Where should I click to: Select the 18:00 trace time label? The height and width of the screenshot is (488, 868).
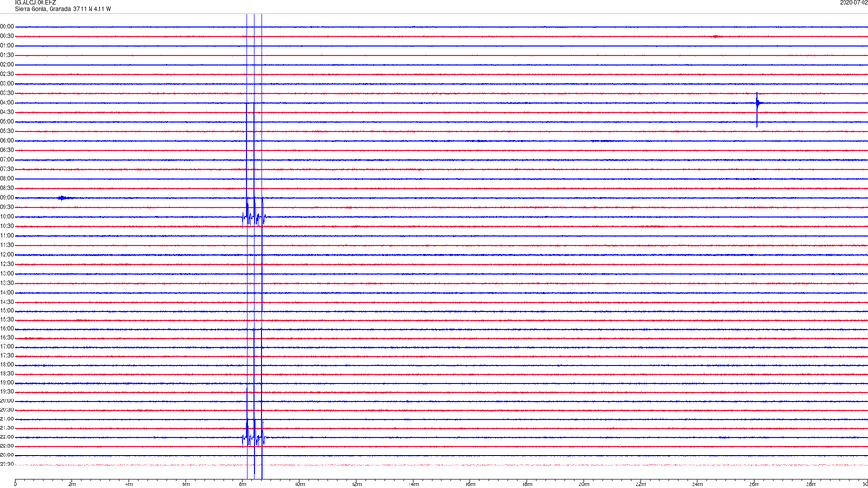(x=7, y=364)
